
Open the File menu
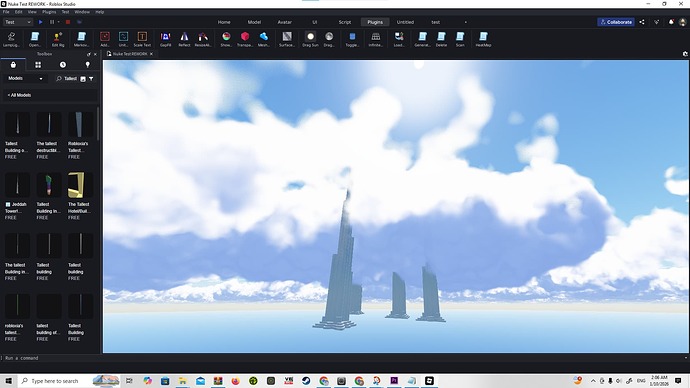click(6, 12)
